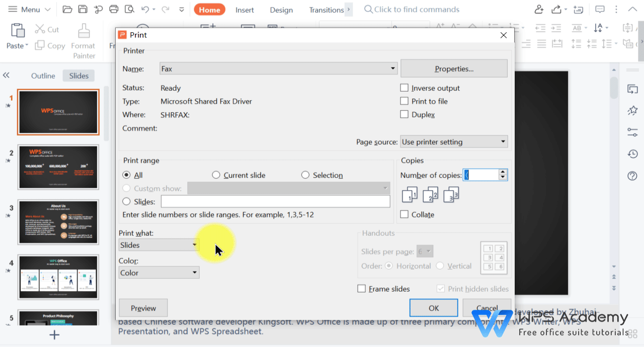Click the vertical scrollbar thumb of slide editor
This screenshot has width=644, height=347.
(x=614, y=88)
